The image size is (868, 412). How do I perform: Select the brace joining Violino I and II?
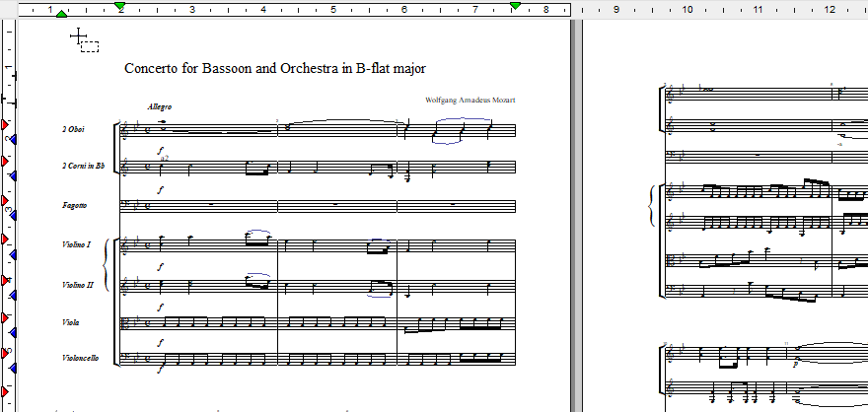[x=106, y=264]
